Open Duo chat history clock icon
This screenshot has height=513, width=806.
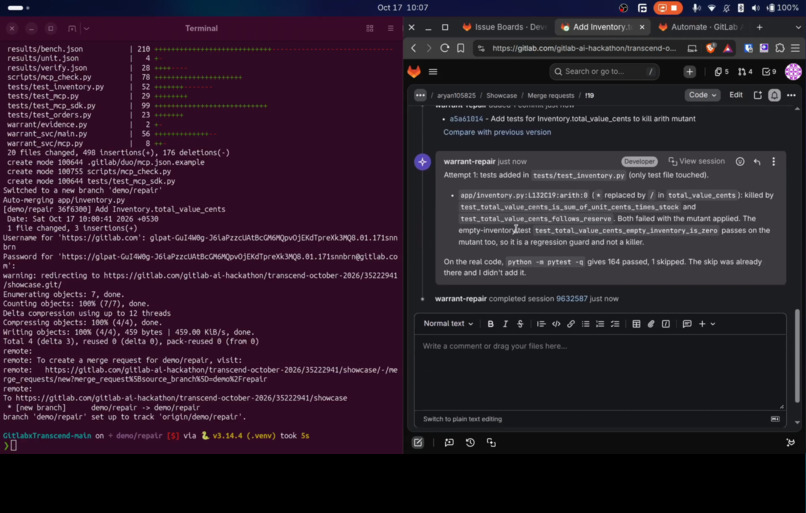pos(470,443)
